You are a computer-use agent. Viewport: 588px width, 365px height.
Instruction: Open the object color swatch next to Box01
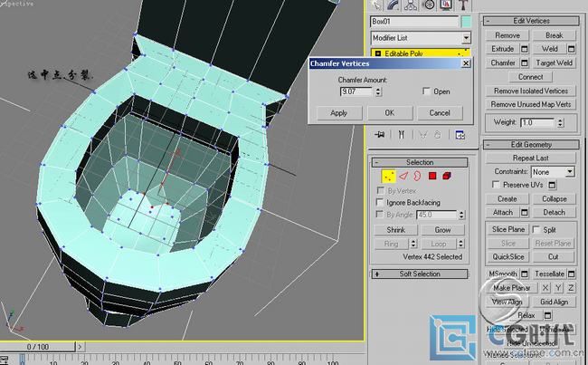click(x=466, y=22)
